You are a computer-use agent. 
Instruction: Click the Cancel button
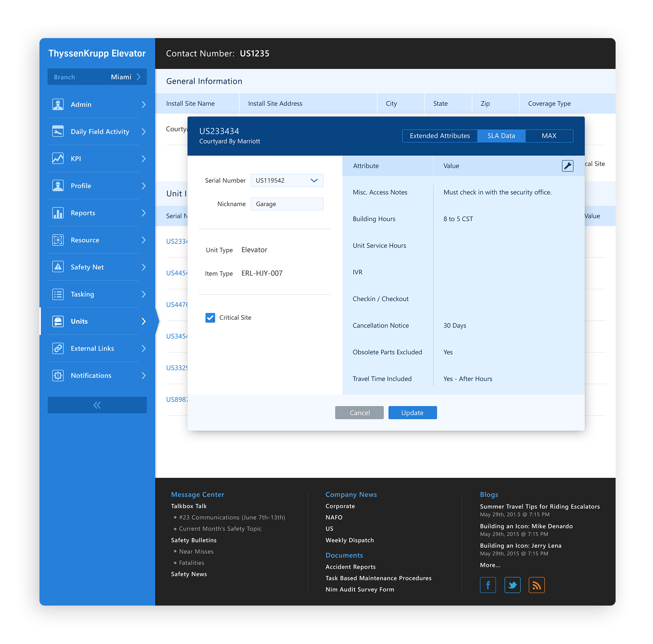pos(359,413)
